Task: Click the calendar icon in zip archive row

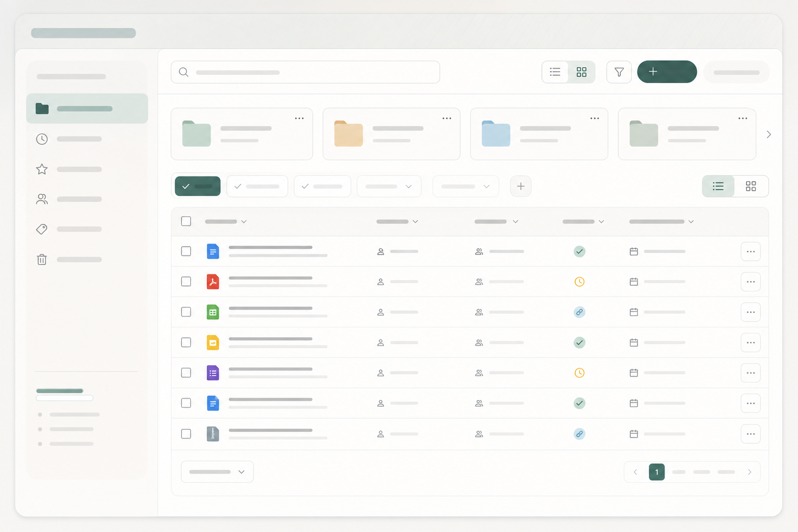Action: 634,434
